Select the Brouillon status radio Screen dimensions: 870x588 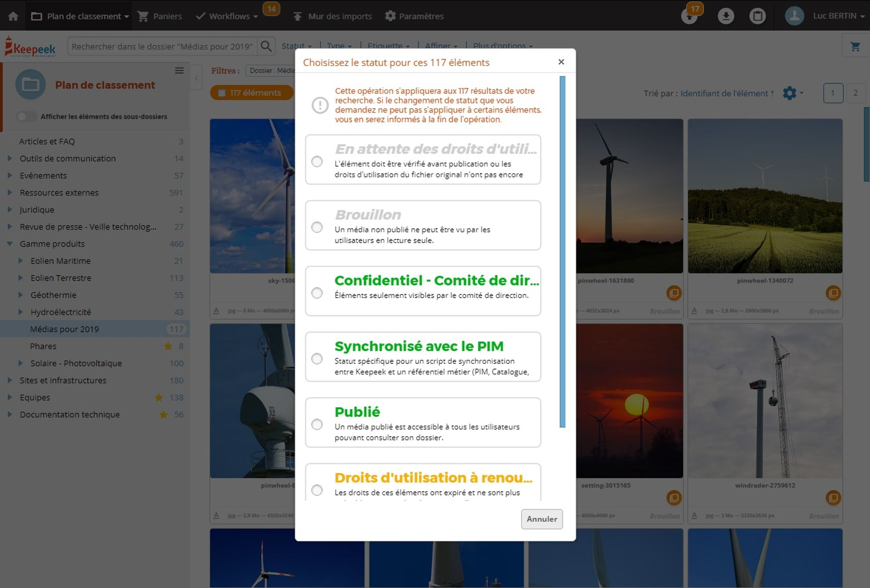click(x=317, y=227)
